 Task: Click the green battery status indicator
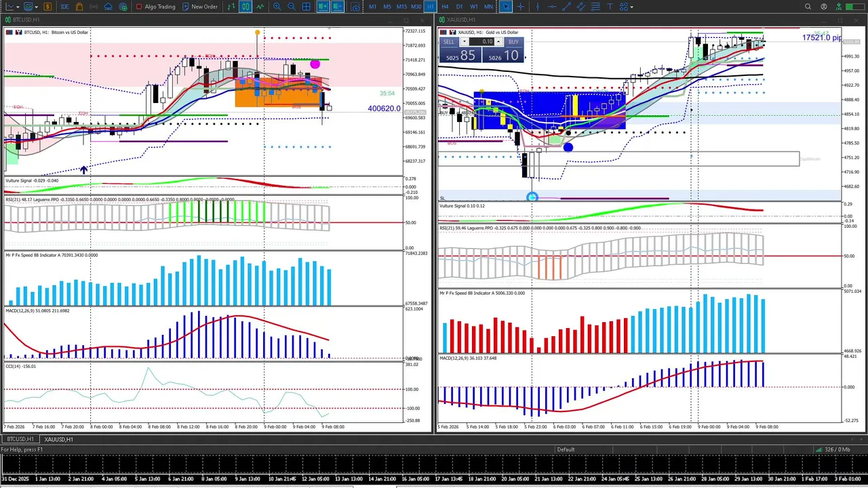(x=854, y=7)
